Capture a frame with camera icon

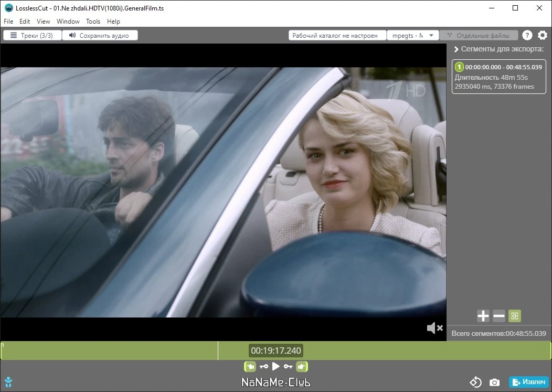[494, 382]
